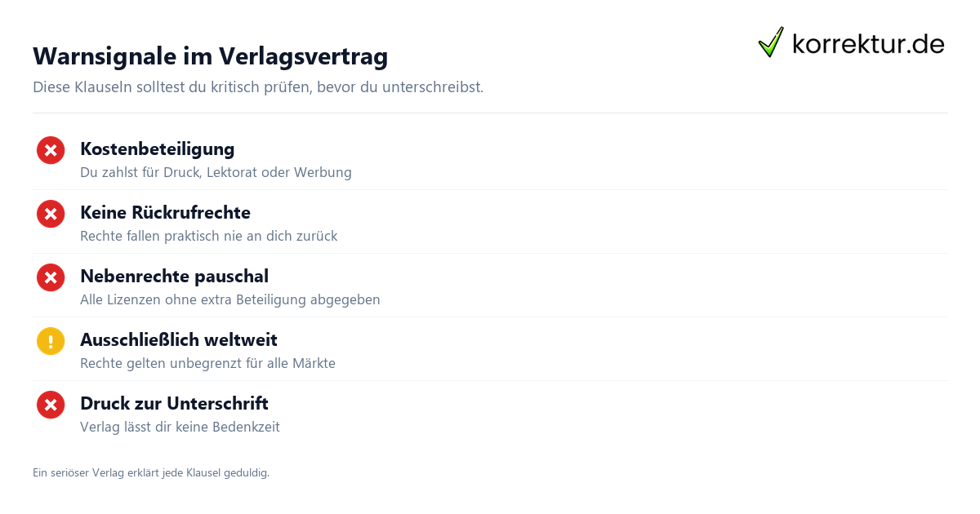
Task: Click the main title Warnsignale im Verlagsvertrag
Action: click(210, 56)
